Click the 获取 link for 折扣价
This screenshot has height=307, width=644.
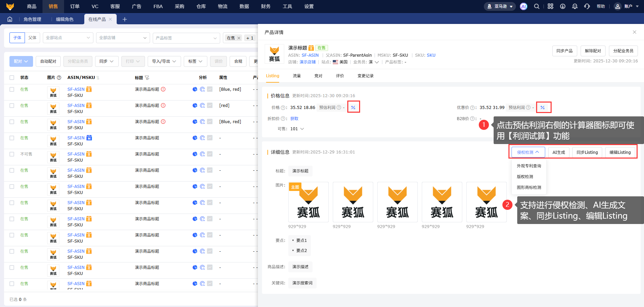pos(294,118)
